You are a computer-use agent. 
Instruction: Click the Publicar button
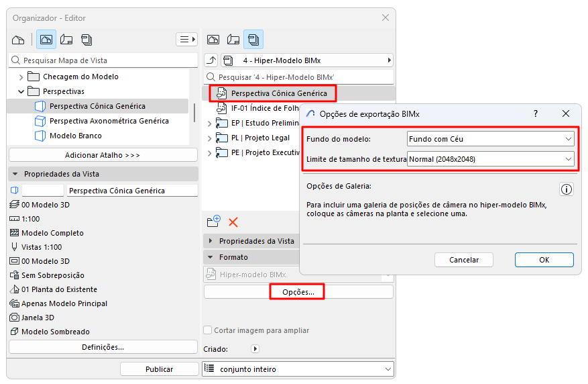pos(160,369)
